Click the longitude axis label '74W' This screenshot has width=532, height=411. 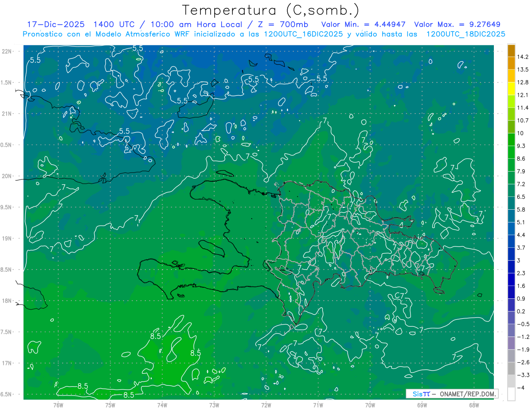click(162, 405)
